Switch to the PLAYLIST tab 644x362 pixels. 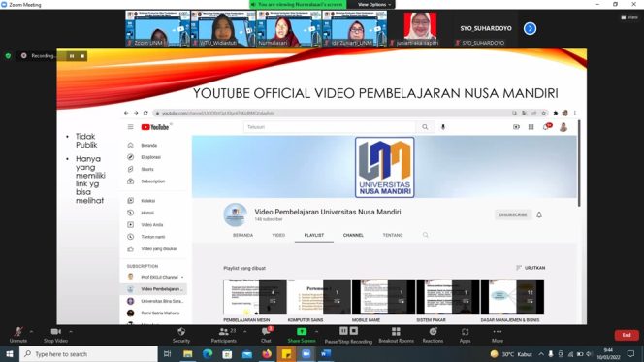point(314,235)
